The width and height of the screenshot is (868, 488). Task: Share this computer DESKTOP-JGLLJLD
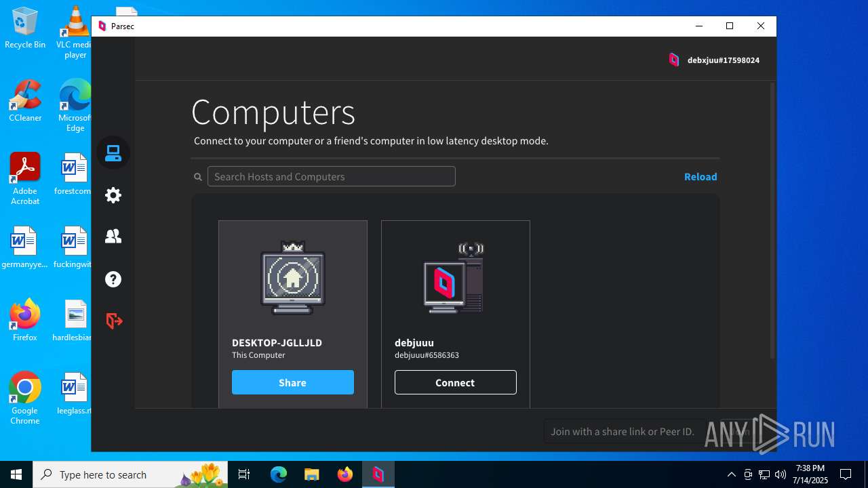[x=293, y=382]
